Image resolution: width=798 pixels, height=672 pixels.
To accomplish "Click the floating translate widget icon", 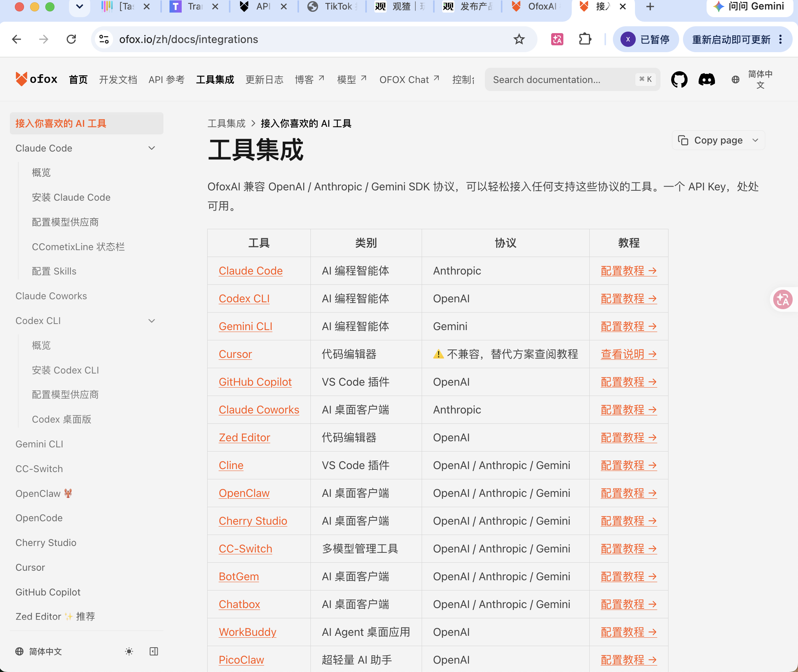I will [783, 299].
